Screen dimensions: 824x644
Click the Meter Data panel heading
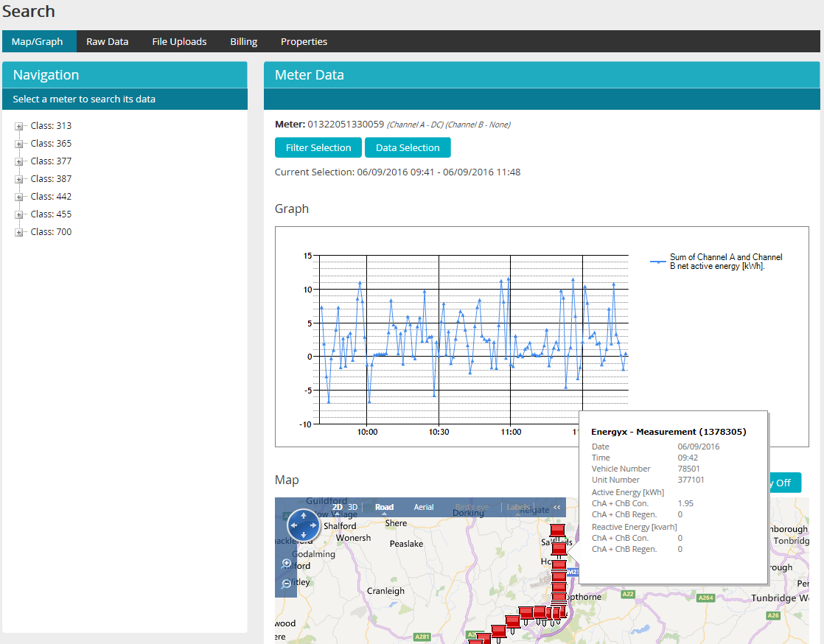coord(310,75)
